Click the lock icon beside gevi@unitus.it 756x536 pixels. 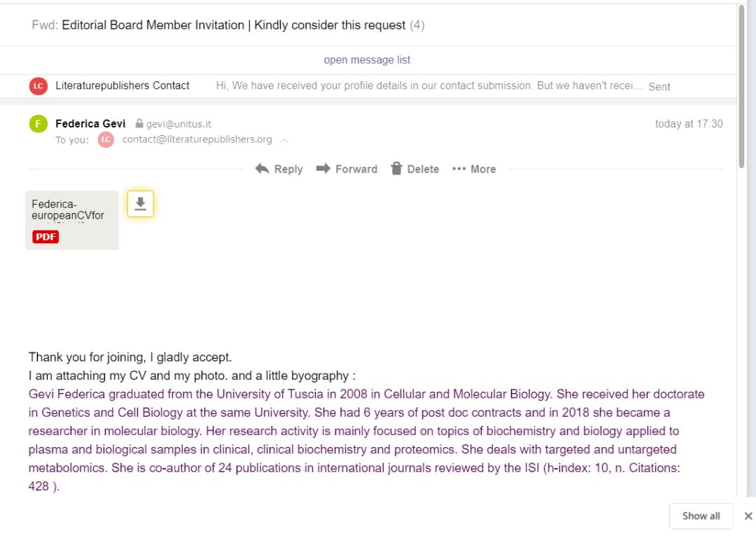139,124
